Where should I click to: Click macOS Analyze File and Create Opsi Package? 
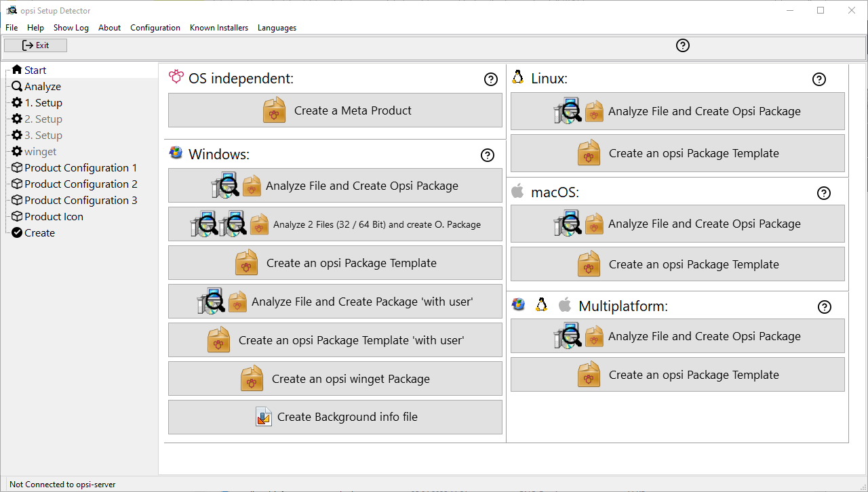click(677, 224)
